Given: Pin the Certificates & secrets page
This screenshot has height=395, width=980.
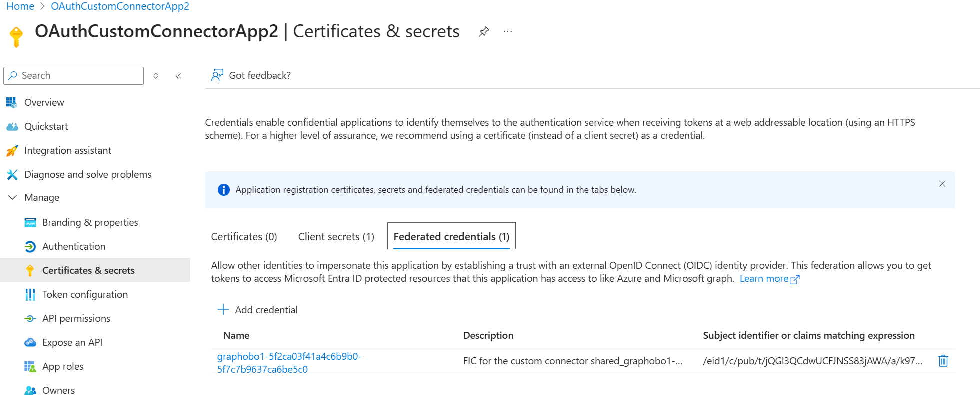Looking at the screenshot, I should coord(484,32).
